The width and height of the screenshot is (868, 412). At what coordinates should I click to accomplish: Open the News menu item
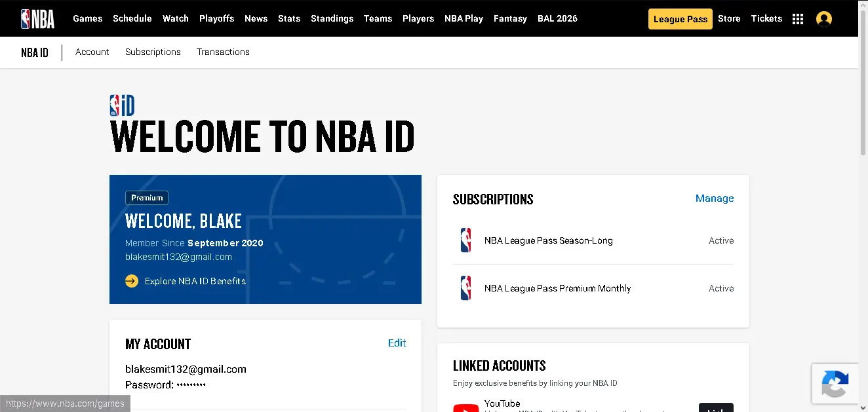[x=256, y=18]
